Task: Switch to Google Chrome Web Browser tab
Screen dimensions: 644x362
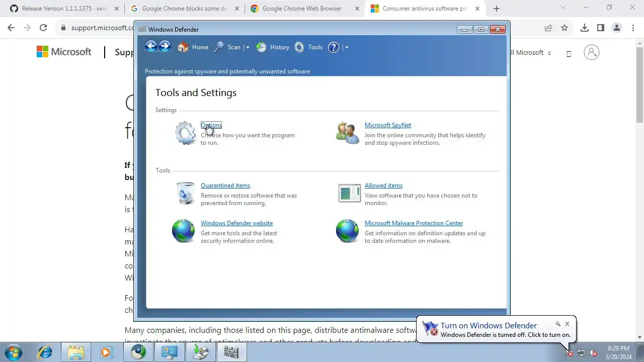Action: (304, 9)
